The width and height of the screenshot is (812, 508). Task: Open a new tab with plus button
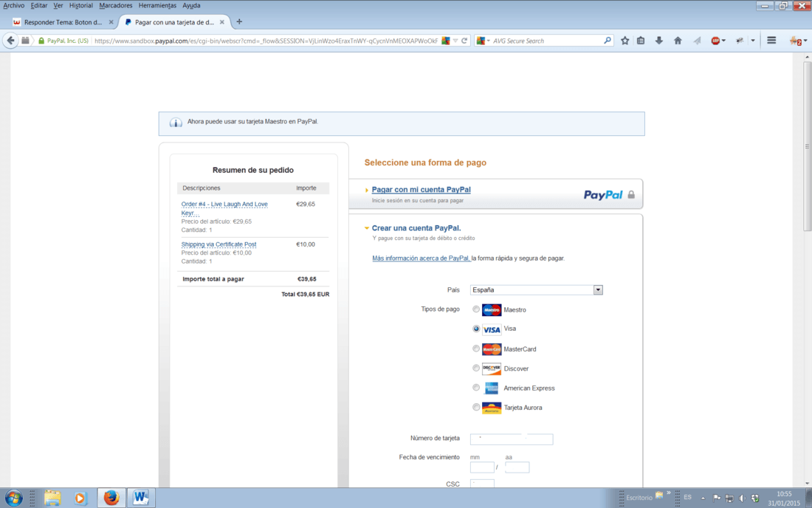click(239, 21)
